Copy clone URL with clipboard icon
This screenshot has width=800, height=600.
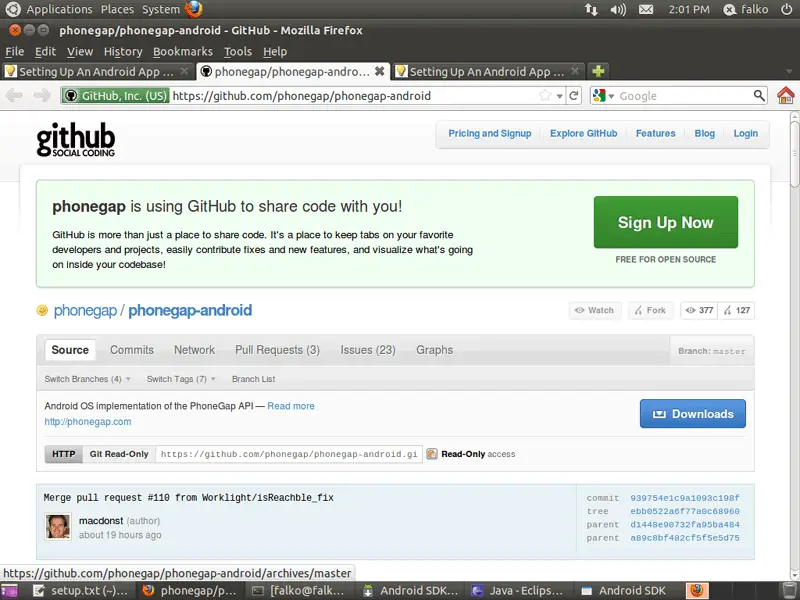click(432, 454)
